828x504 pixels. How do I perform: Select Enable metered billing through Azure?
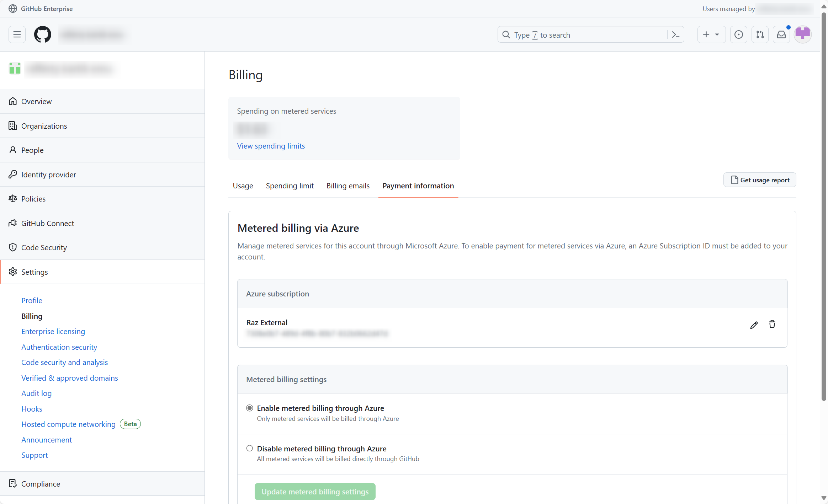click(250, 408)
